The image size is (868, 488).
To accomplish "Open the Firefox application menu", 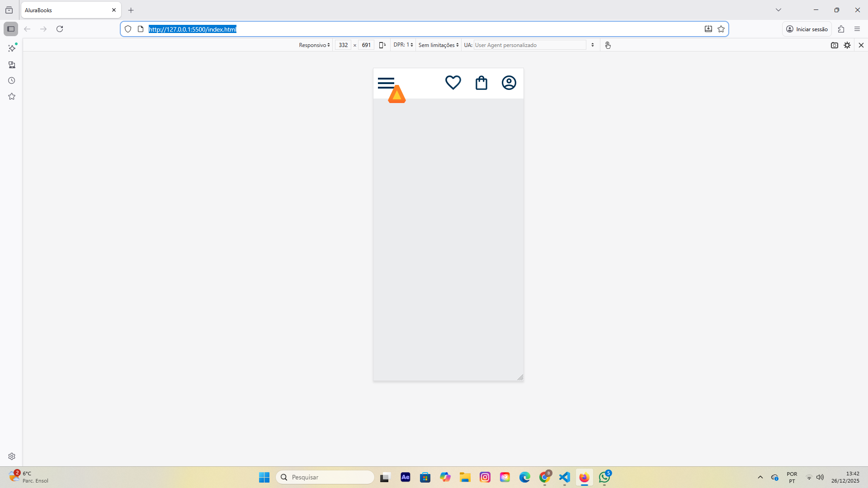I will tap(857, 29).
